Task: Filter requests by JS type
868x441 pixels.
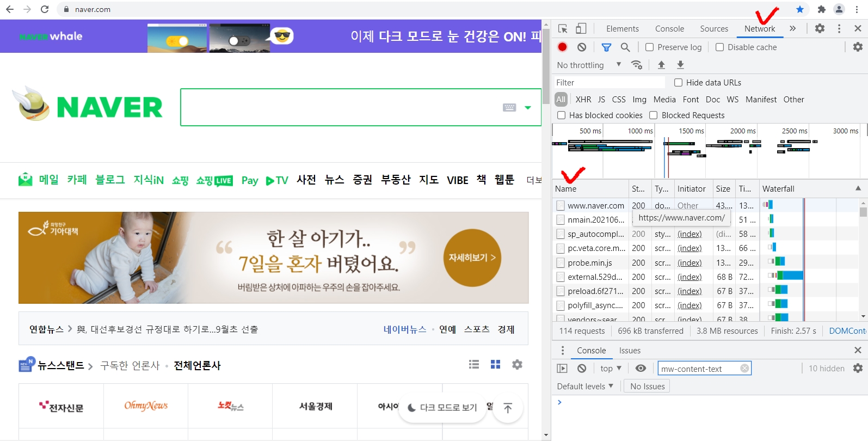Action: (x=601, y=100)
